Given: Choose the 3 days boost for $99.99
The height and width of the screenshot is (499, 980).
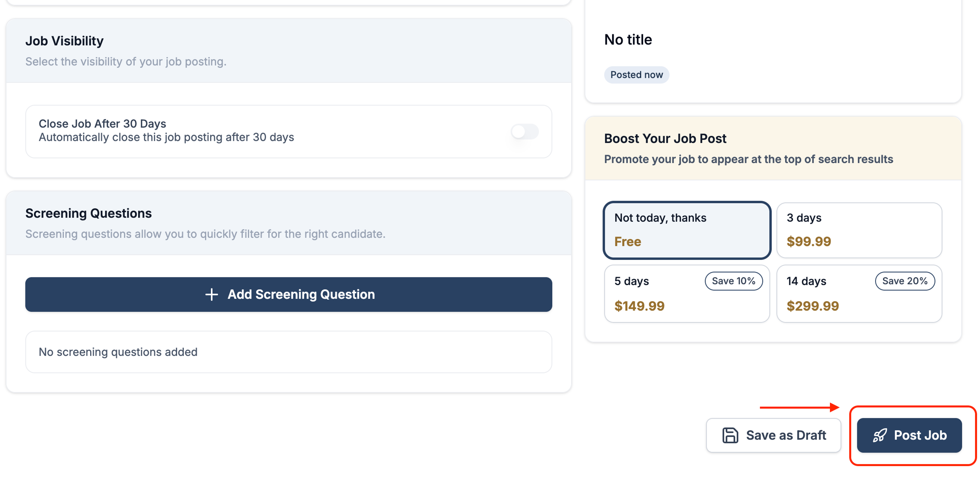Looking at the screenshot, I should [x=859, y=230].
